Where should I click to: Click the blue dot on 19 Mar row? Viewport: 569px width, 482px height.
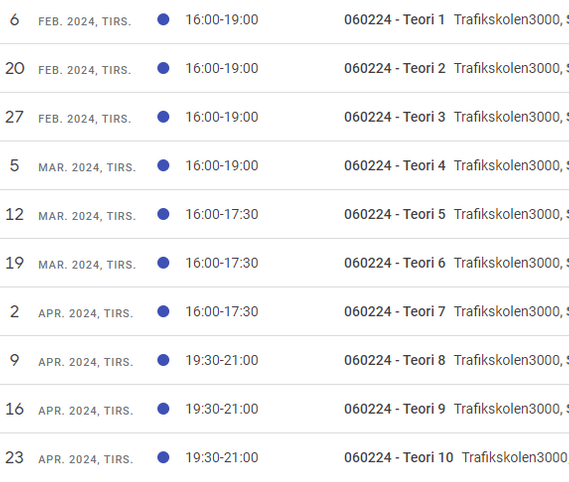tap(163, 262)
